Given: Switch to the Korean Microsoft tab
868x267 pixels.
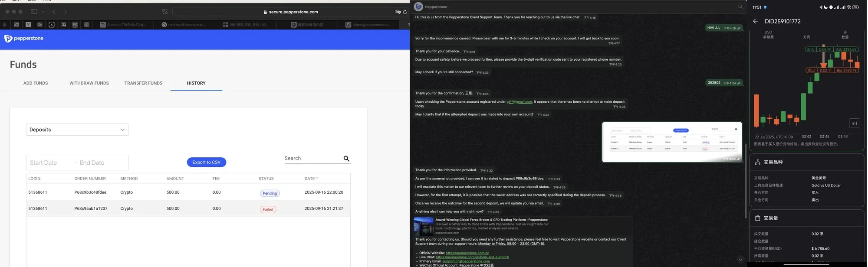Looking at the screenshot, I should (246, 25).
